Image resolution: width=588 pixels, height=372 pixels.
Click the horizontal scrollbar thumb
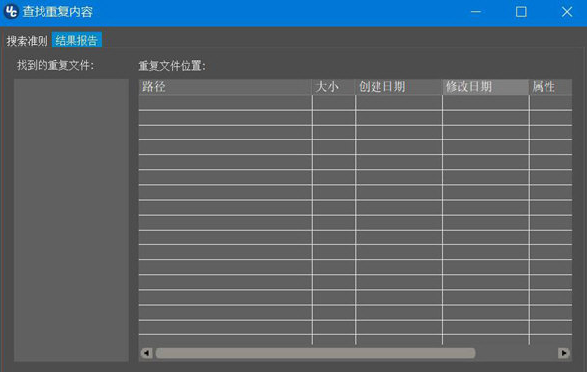[x=316, y=353]
